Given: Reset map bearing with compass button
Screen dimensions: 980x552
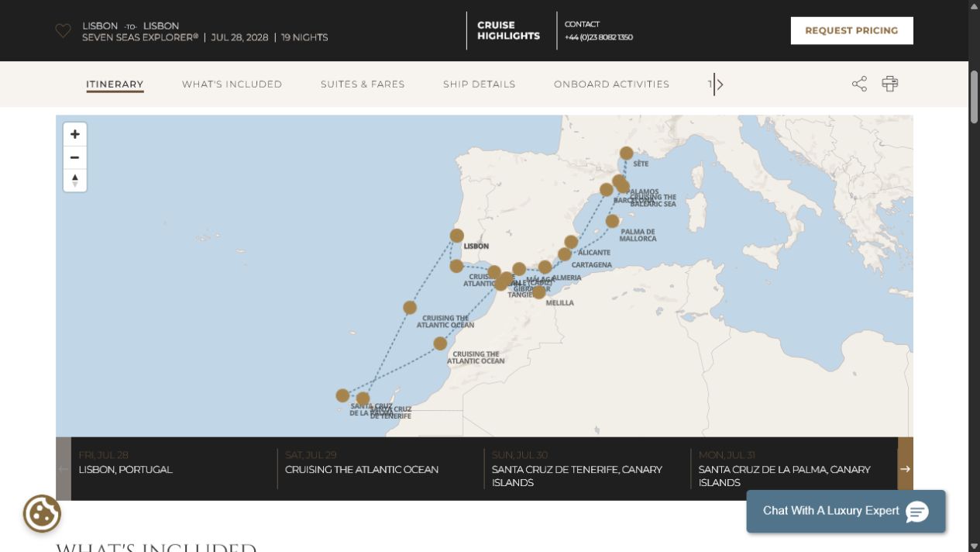Looking at the screenshot, I should pyautogui.click(x=74, y=181).
